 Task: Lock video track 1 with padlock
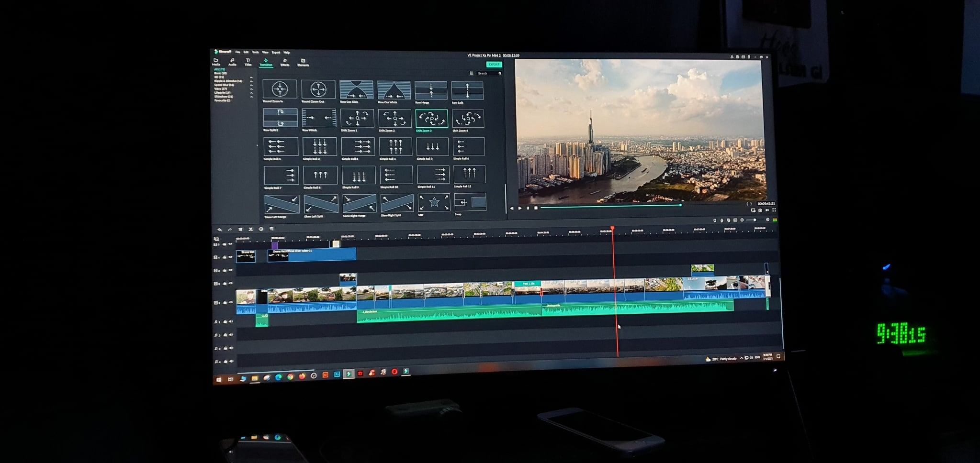225,302
